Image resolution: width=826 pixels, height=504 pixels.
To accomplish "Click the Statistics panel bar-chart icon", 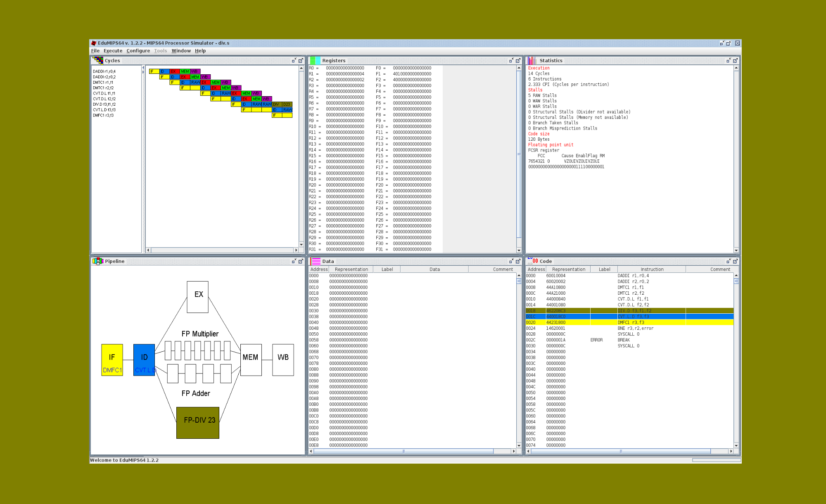I will 532,60.
